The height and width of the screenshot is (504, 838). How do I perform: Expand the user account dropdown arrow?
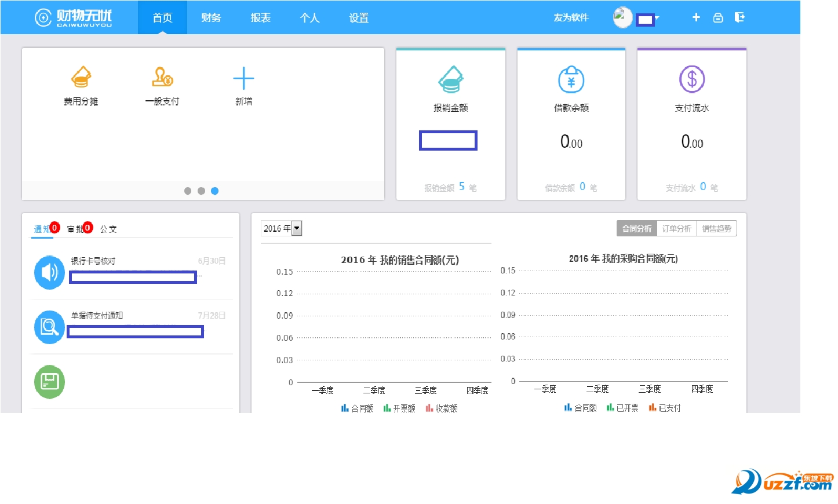pyautogui.click(x=657, y=18)
